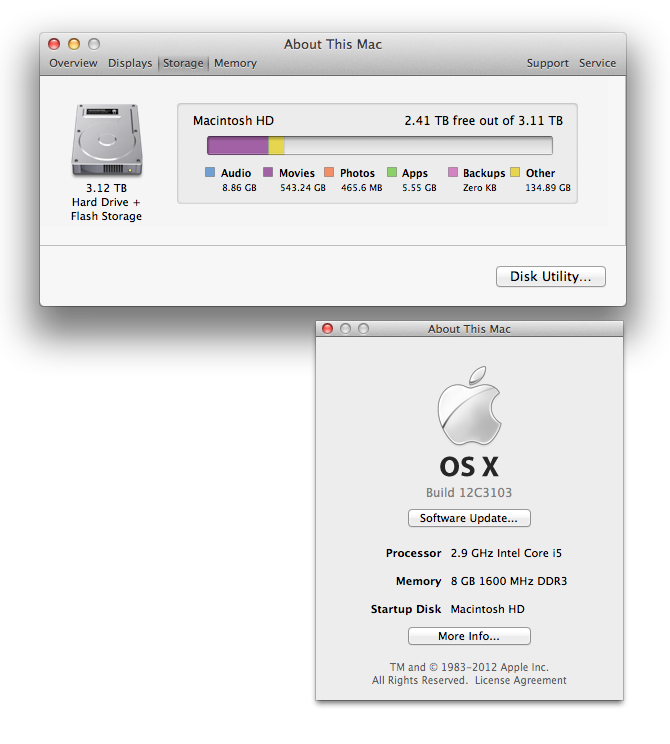Click the '5.55 GB' Apps value

click(419, 188)
